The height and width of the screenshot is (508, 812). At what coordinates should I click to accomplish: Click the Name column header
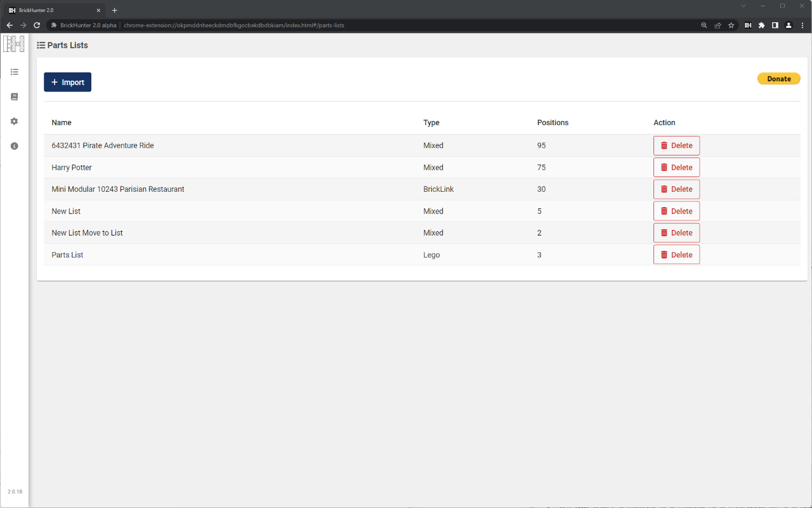point(62,123)
